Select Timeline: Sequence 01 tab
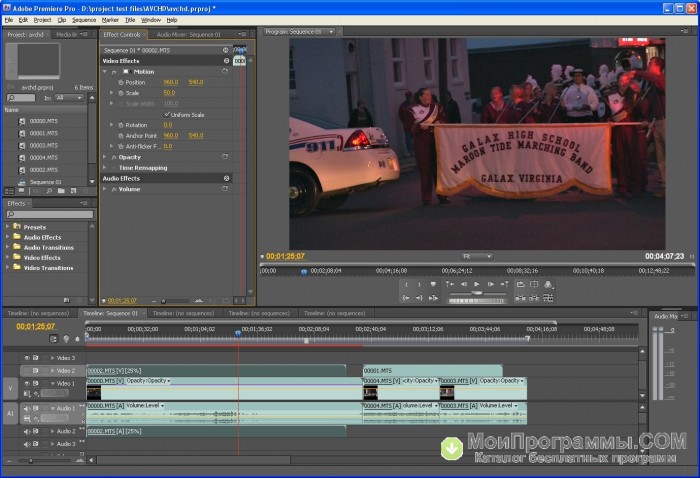The image size is (700, 478). 111,313
